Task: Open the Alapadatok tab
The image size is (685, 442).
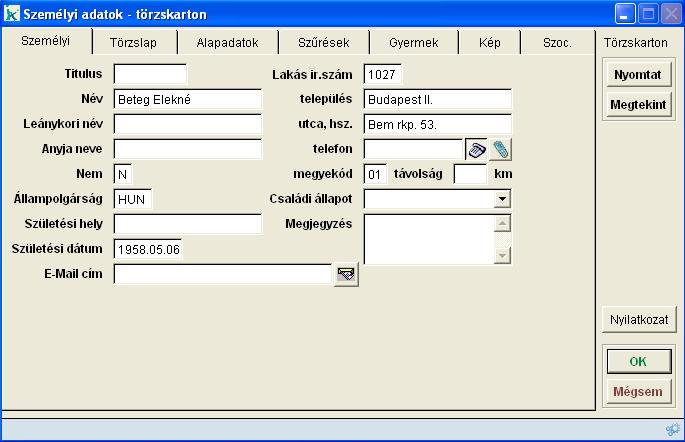Action: click(227, 43)
